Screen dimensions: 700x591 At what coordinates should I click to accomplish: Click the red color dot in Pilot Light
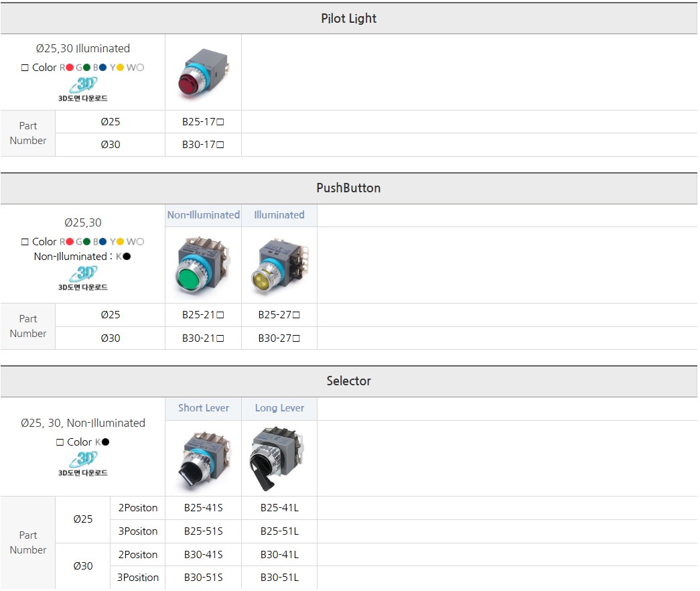click(70, 68)
